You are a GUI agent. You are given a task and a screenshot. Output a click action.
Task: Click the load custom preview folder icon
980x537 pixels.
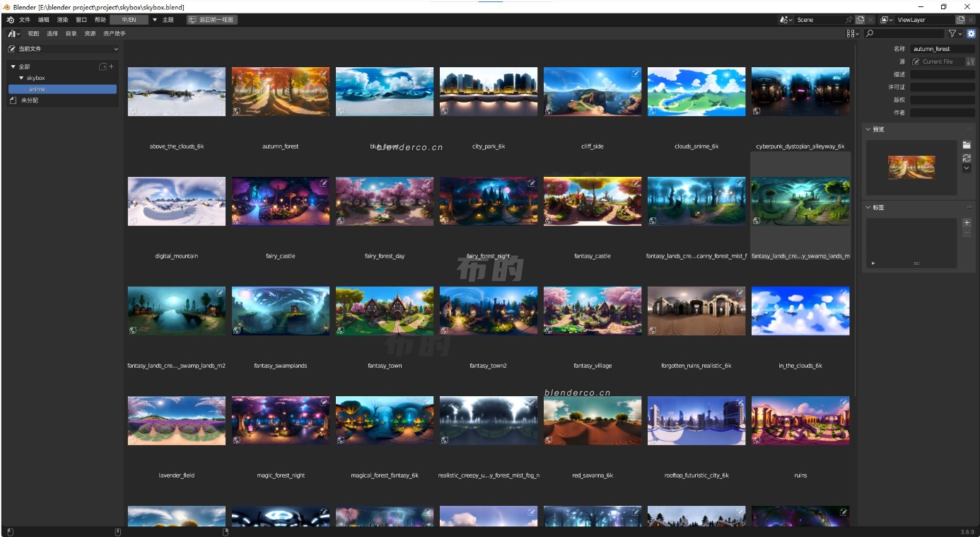(x=967, y=145)
